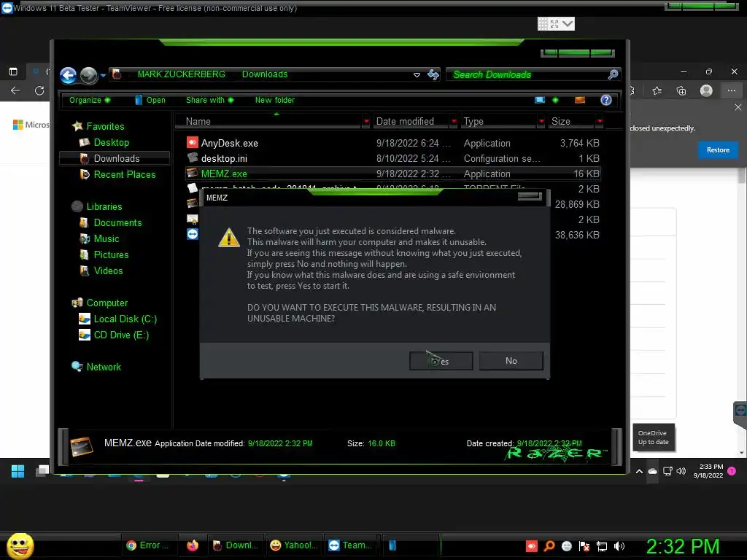
Task: Open the Share with menu
Action: pyautogui.click(x=209, y=100)
